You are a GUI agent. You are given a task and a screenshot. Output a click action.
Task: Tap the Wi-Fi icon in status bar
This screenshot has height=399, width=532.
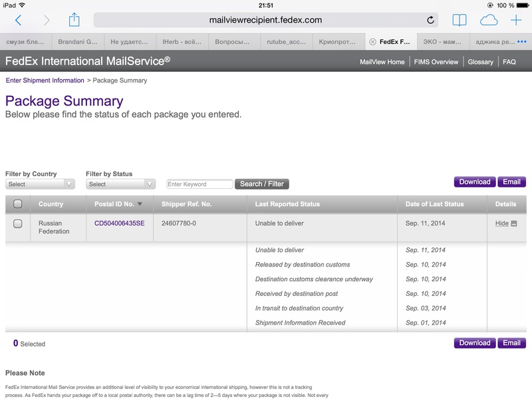(22, 5)
